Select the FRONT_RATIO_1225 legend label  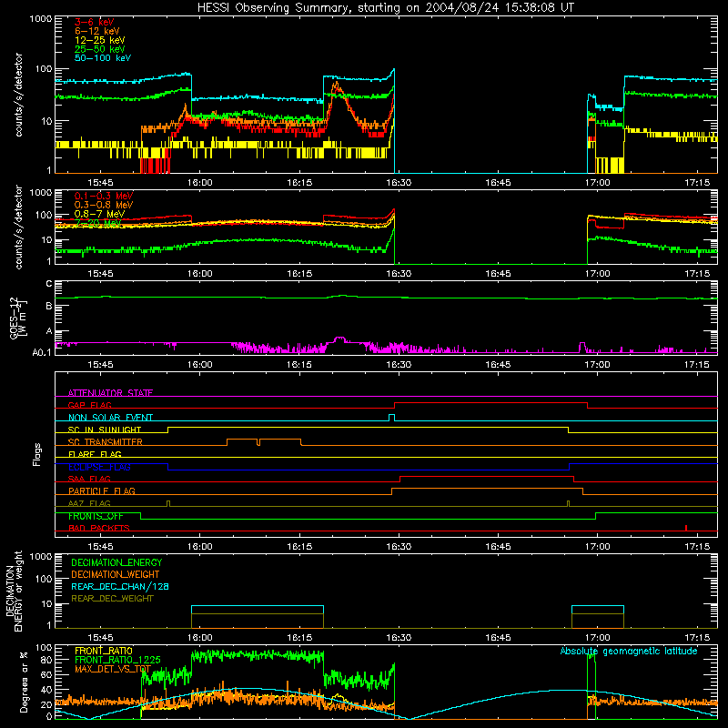[118, 660]
